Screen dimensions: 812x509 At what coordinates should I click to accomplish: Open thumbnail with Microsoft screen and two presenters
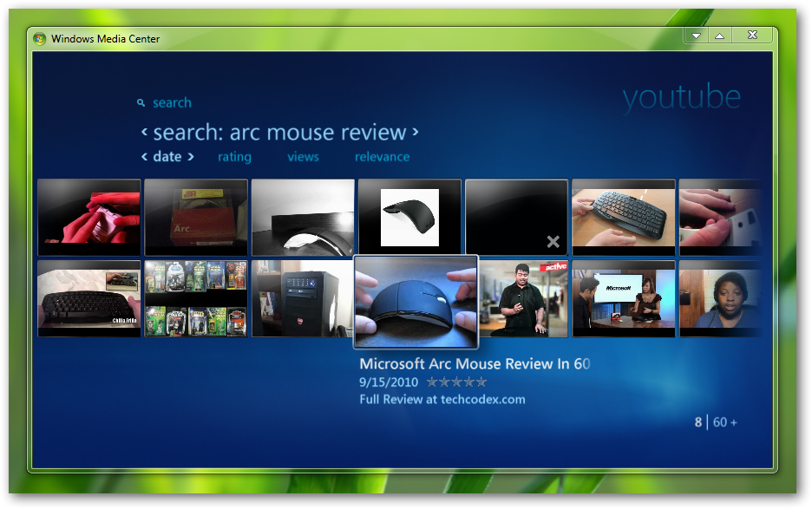click(624, 299)
